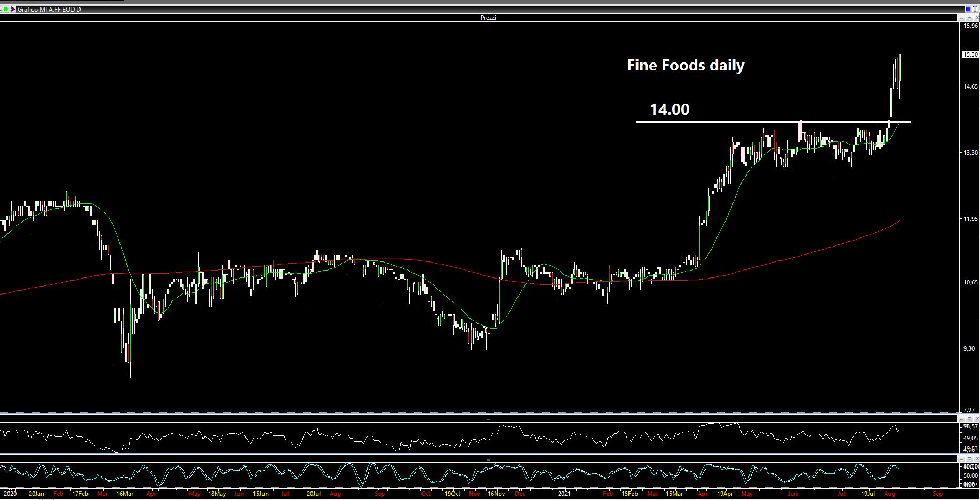This screenshot has width=980, height=500.
Task: Select the '14.00' level annotation
Action: click(x=670, y=109)
